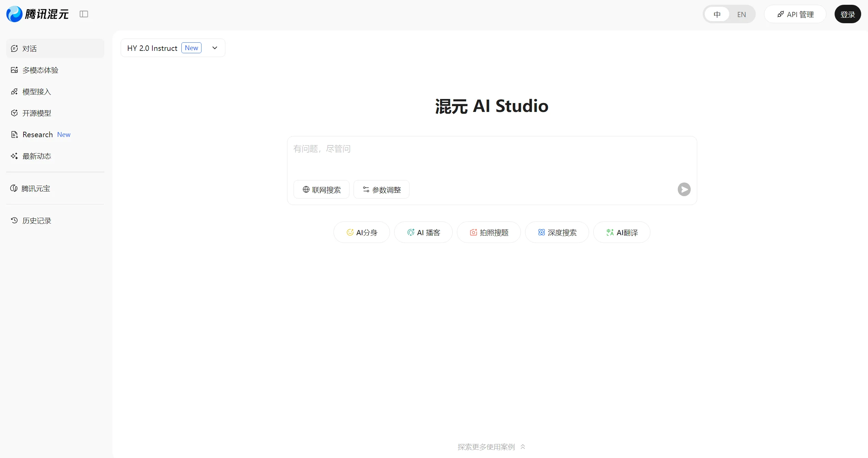
Task: Click the 登录 button
Action: [848, 14]
